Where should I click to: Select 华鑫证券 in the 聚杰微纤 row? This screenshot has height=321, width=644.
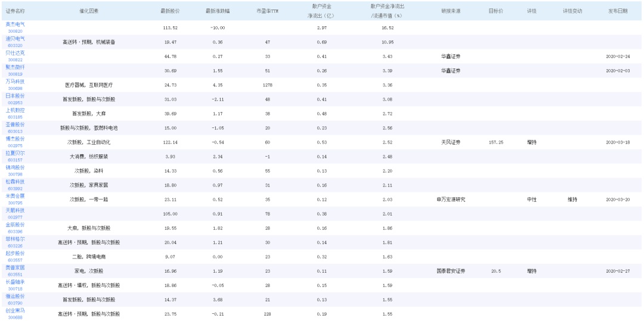click(451, 70)
